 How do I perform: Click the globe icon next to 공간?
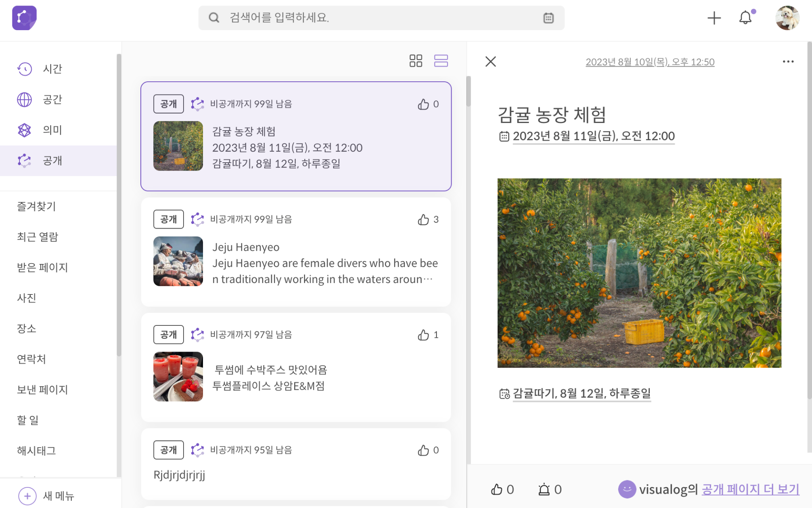[x=25, y=99]
